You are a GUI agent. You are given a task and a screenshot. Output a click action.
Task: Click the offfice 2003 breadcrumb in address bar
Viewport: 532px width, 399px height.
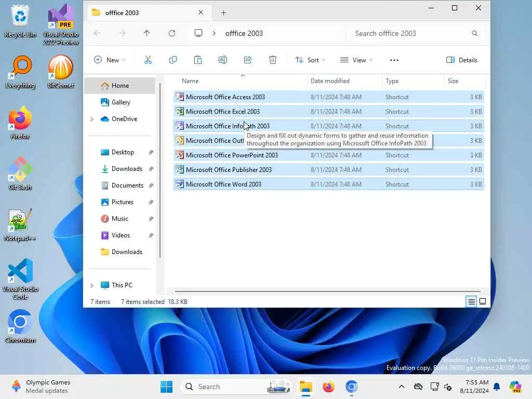tap(244, 33)
